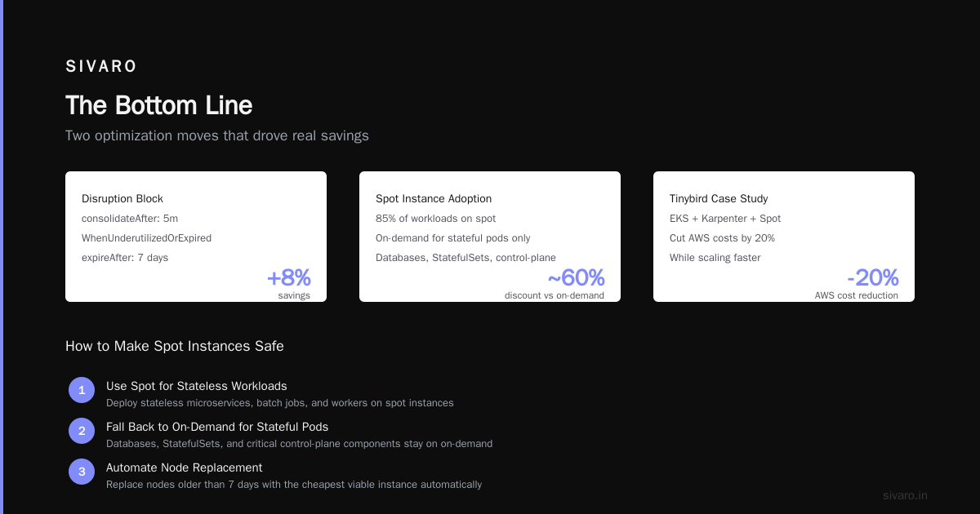The image size is (980, 514).
Task: Click the consolidateAfter: 5m line
Action: pos(130,219)
